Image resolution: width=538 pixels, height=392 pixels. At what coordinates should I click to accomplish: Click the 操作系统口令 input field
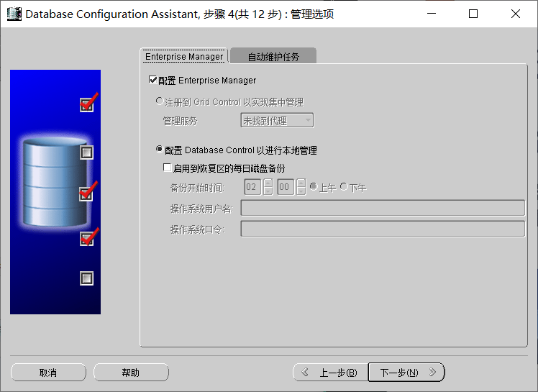click(383, 229)
